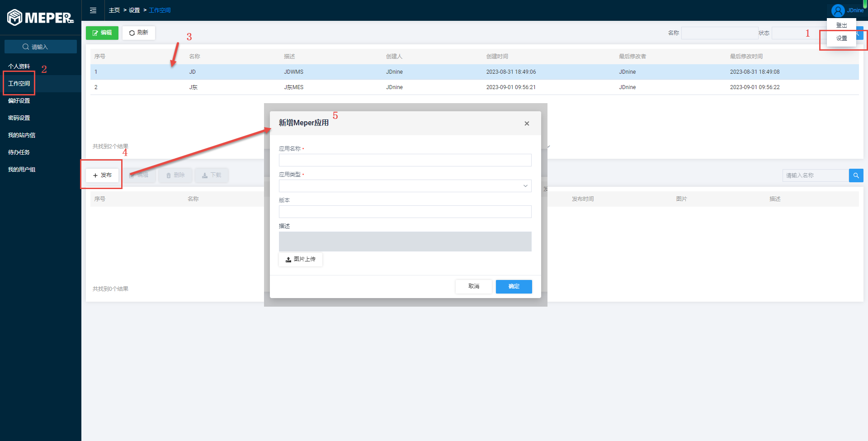Click the blue search button beside 请输入名称
Screen dimensions: 868x441
(x=856, y=175)
